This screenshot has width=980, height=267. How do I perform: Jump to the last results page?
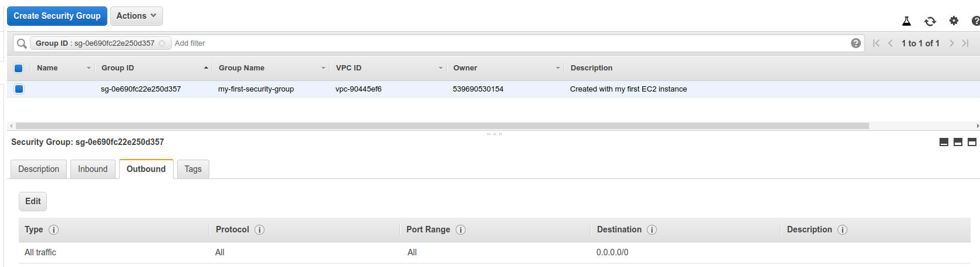(x=965, y=43)
